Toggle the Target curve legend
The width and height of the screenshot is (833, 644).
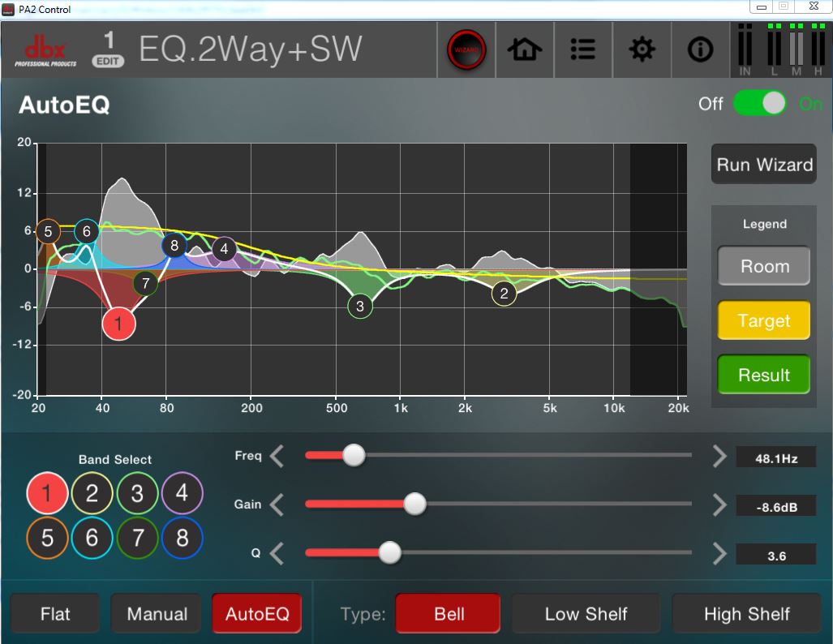pos(764,320)
